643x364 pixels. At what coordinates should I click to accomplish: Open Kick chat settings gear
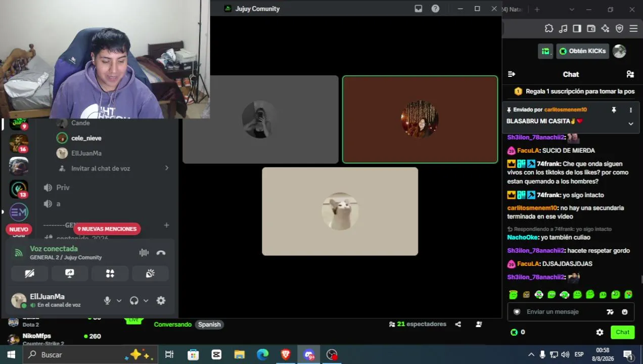click(x=600, y=332)
